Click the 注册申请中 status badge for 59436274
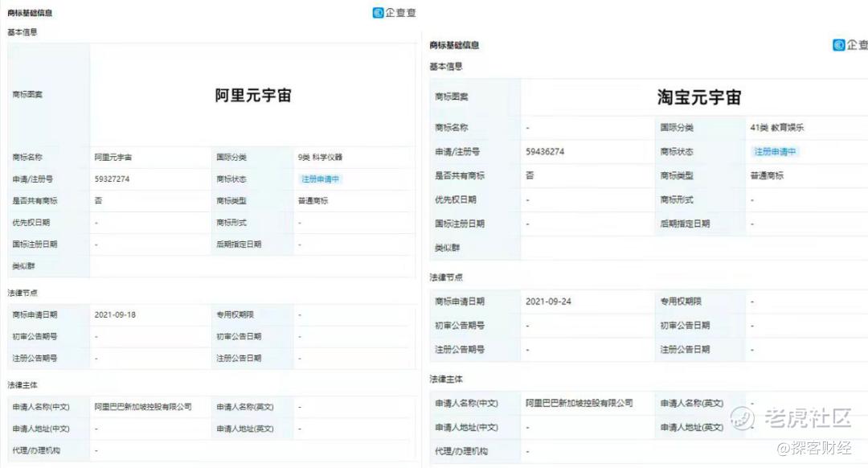Viewport: 868px width, 468px height. [775, 151]
